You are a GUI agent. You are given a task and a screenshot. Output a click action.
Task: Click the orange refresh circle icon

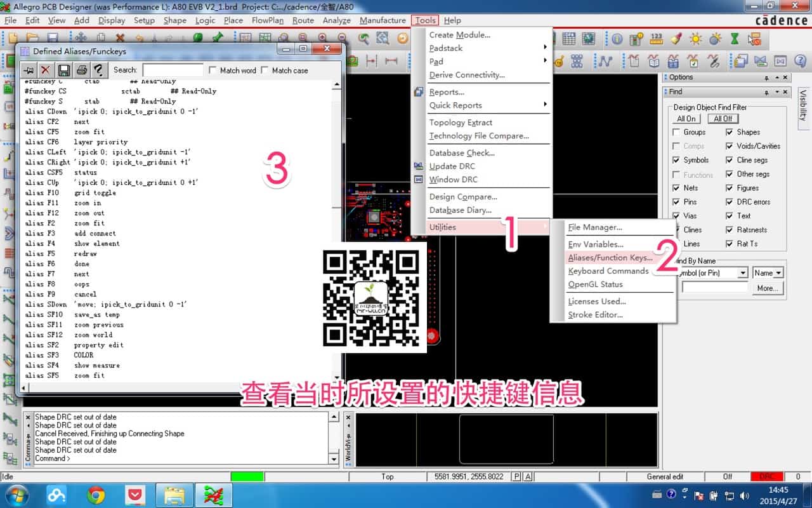[402, 39]
